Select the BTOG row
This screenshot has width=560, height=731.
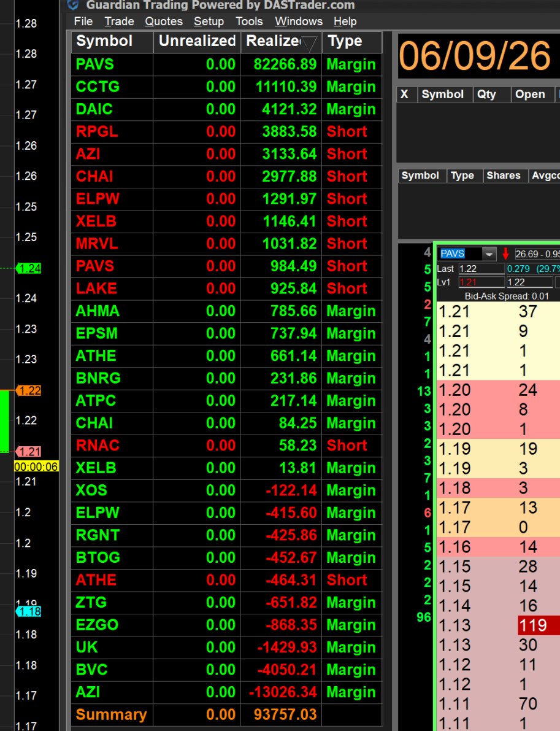226,557
